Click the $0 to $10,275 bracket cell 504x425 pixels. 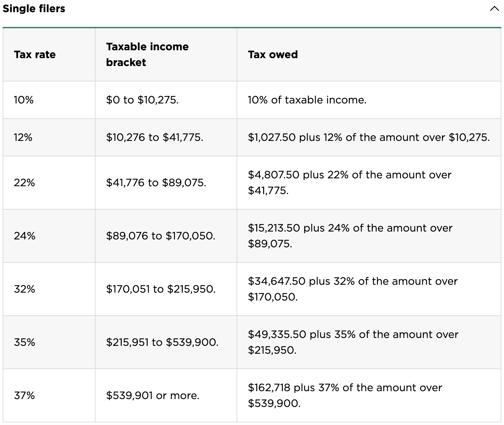pyautogui.click(x=142, y=100)
